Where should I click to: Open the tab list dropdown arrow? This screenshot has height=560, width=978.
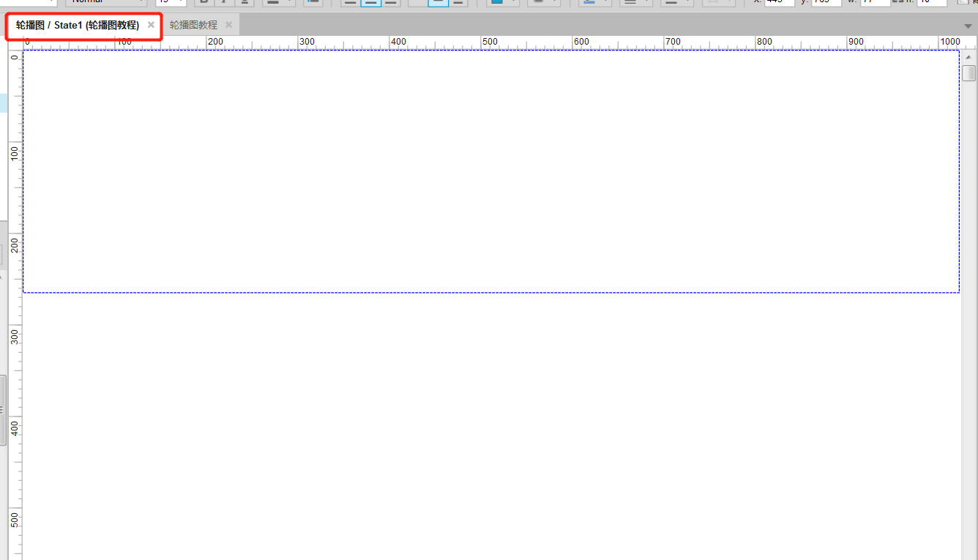tap(968, 26)
